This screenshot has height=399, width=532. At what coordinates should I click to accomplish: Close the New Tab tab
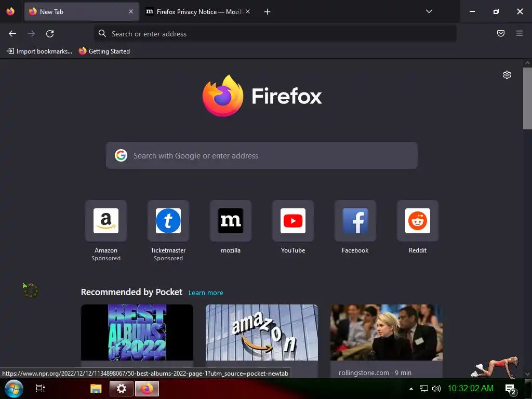(131, 11)
